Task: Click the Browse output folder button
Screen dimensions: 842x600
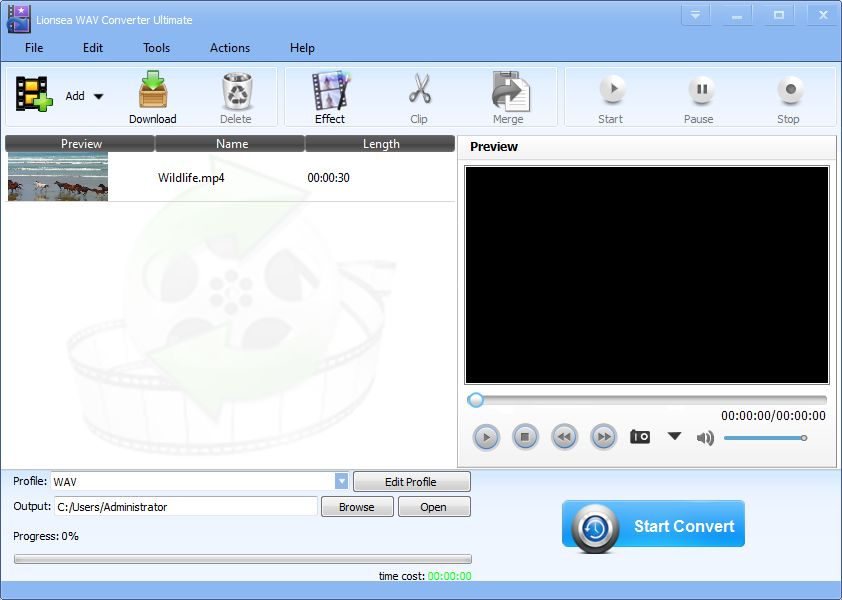Action: click(357, 507)
